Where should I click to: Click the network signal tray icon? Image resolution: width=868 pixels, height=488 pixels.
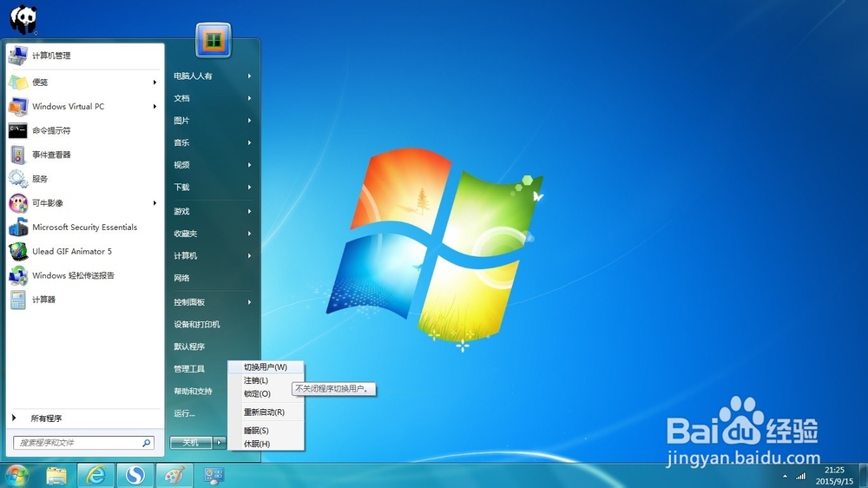800,476
